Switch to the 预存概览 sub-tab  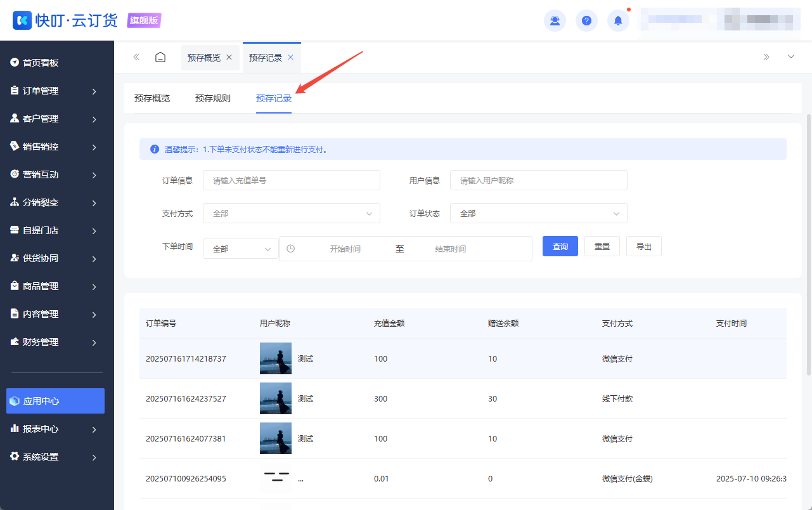click(152, 98)
